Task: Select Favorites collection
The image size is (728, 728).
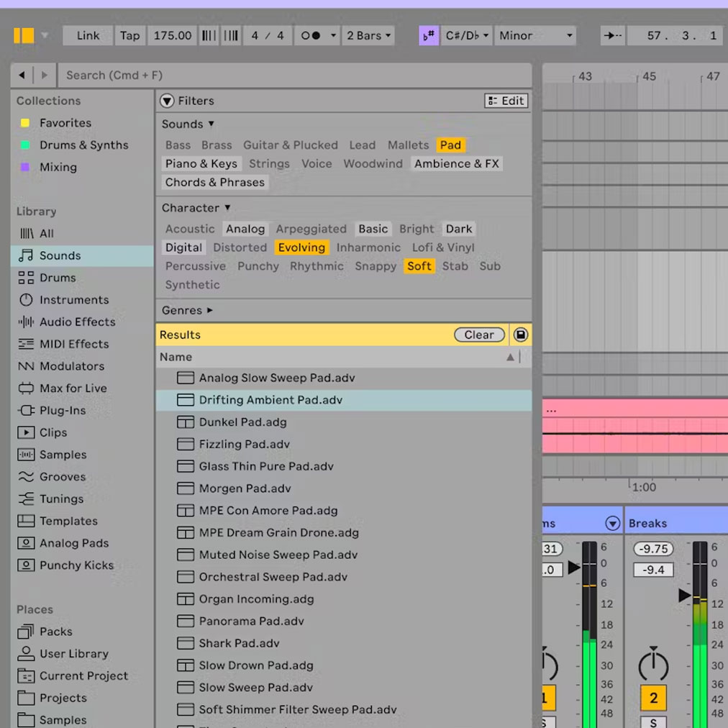Action: [82, 123]
